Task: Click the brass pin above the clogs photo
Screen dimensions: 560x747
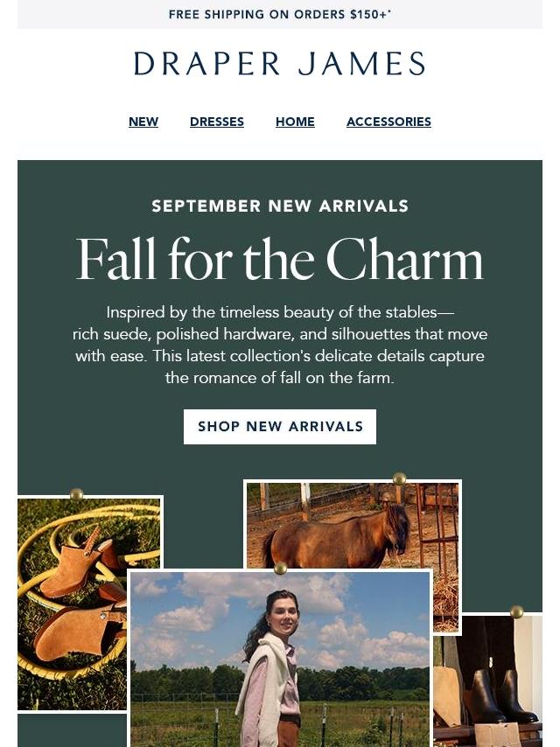Action: 77,494
